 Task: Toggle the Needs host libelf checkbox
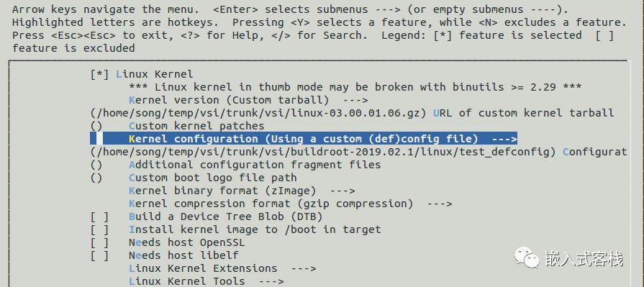pos(100,255)
